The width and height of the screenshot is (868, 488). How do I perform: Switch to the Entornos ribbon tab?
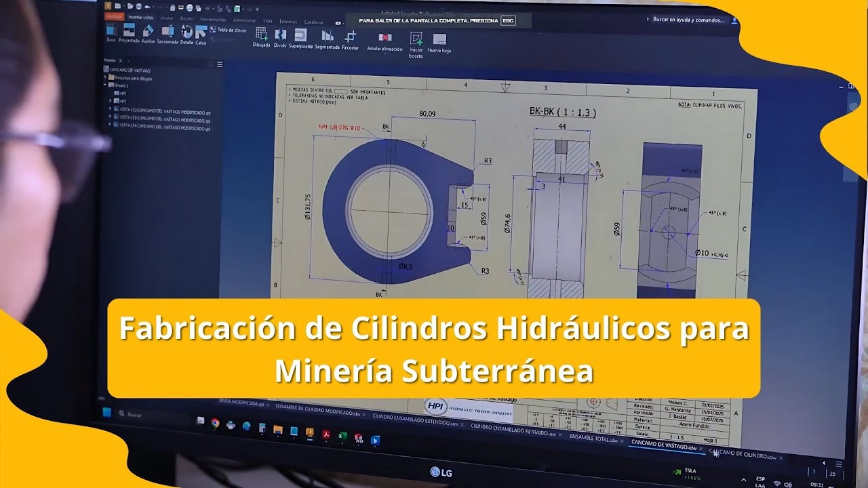click(288, 22)
